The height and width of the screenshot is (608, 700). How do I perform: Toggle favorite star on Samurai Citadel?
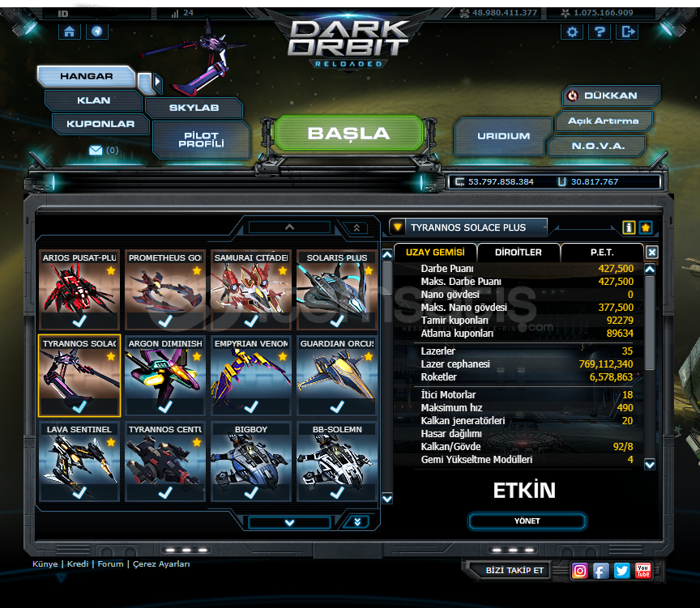click(283, 270)
